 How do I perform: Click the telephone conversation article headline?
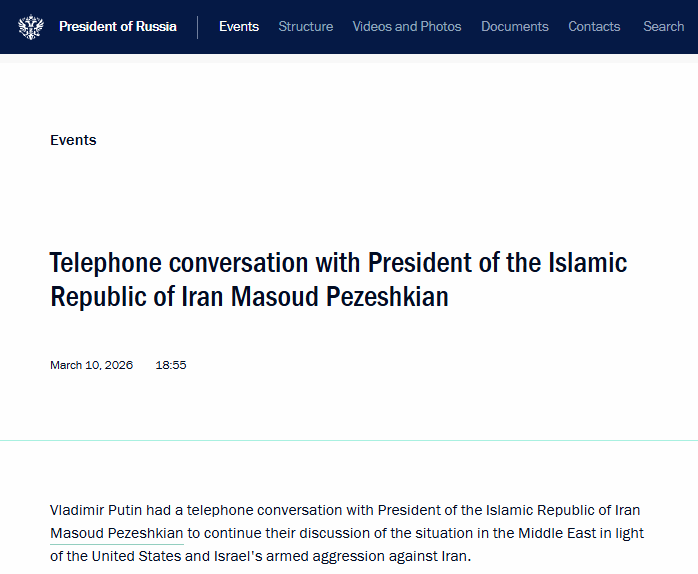[x=338, y=280]
